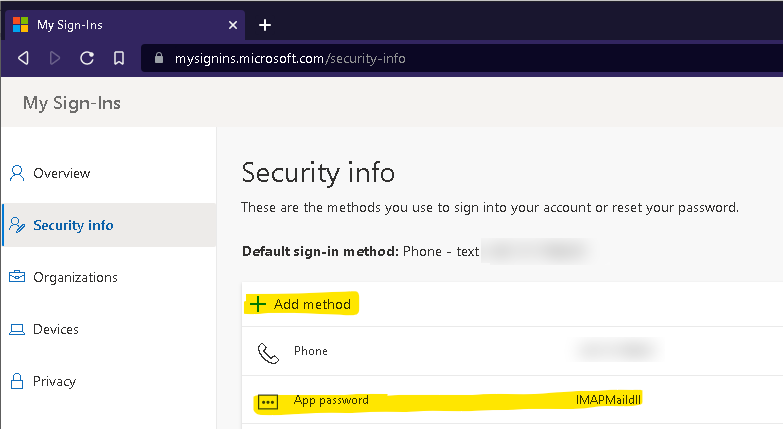
Task: Open a new browser tab
Action: coord(265,25)
